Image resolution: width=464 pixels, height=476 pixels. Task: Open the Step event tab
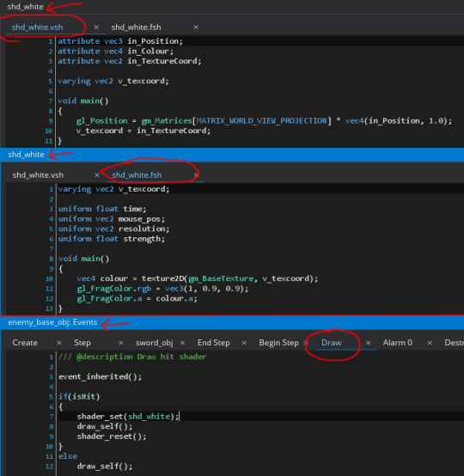click(x=82, y=343)
